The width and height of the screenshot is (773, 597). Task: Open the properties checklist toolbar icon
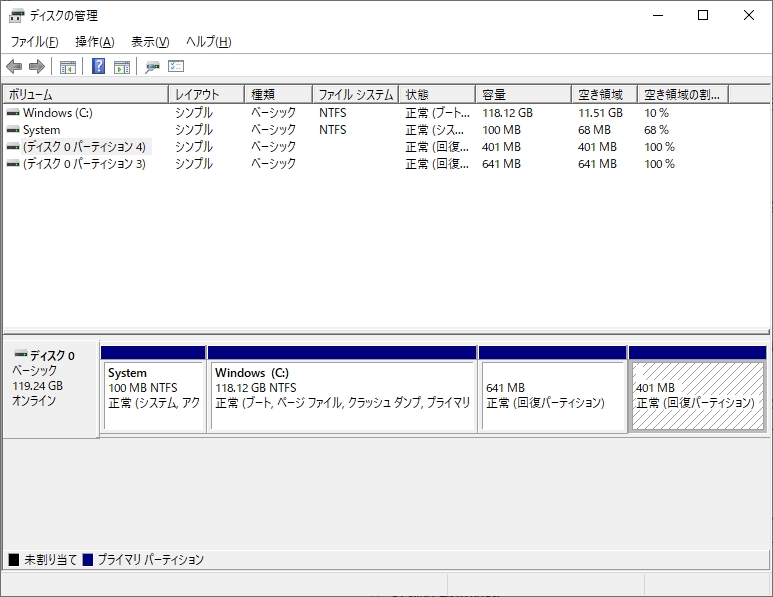(x=176, y=66)
